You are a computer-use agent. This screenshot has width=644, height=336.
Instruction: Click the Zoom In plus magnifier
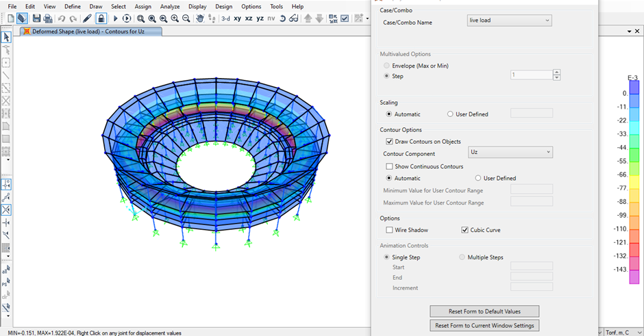[175, 18]
